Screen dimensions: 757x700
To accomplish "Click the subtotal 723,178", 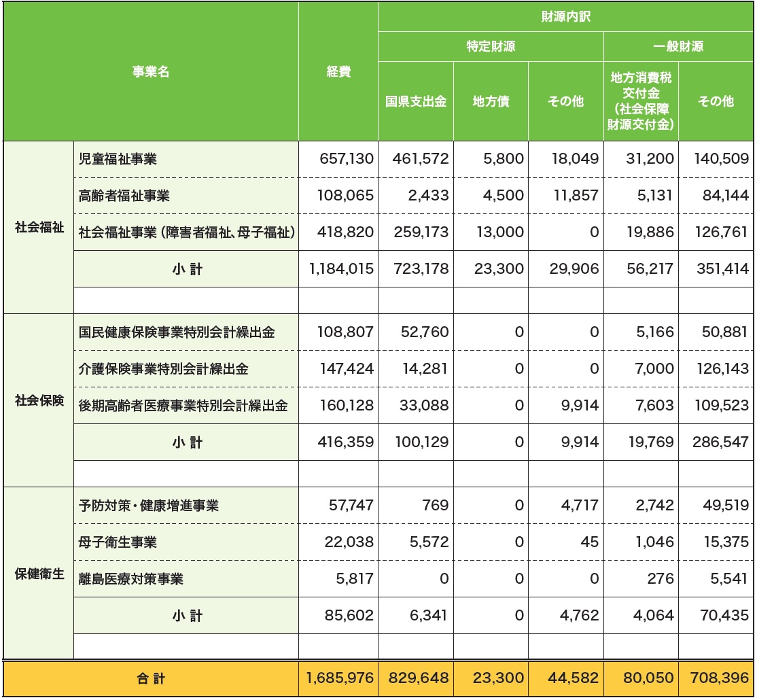I will 421,269.
